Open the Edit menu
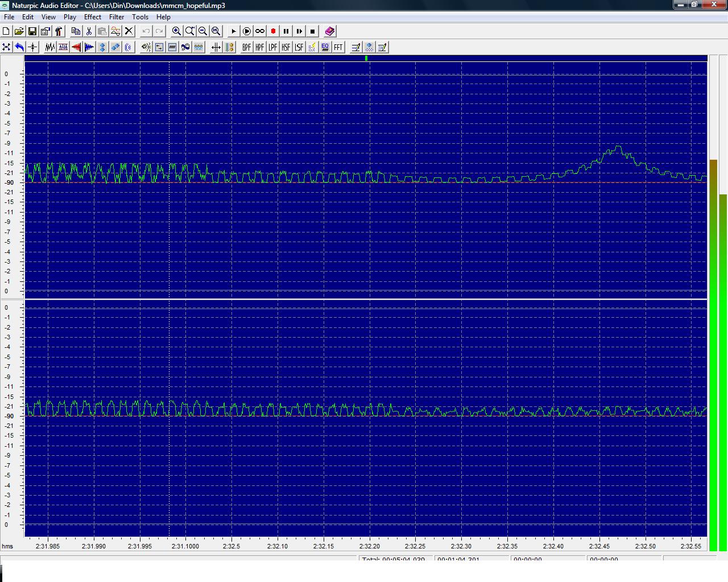 [x=28, y=17]
